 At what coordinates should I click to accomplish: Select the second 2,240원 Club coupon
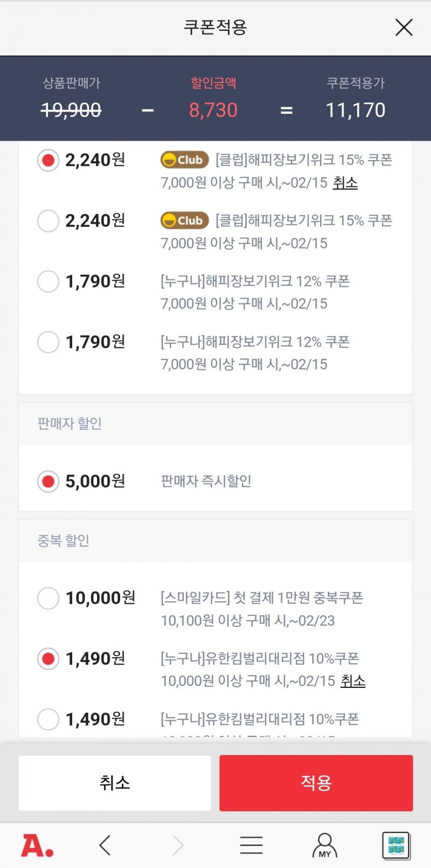coord(48,221)
